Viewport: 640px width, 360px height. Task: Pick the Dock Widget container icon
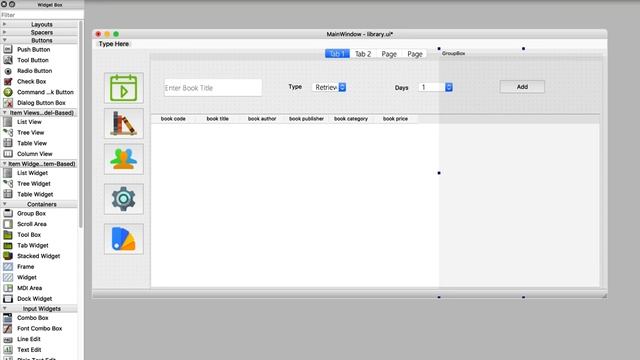click(8, 298)
